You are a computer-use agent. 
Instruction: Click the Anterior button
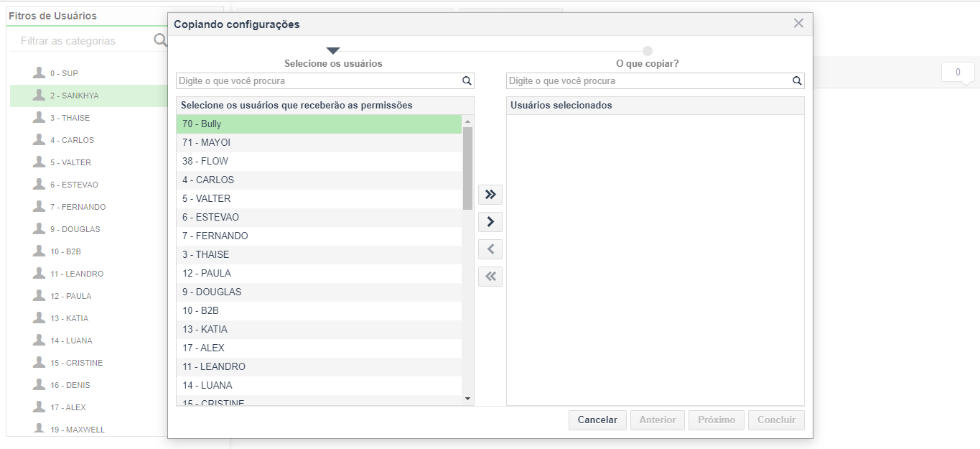point(658,420)
